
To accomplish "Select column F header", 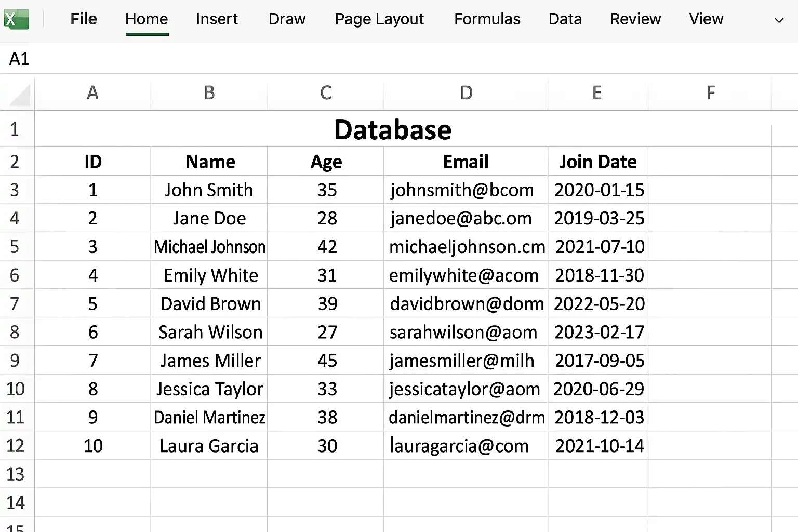I will coord(710,93).
